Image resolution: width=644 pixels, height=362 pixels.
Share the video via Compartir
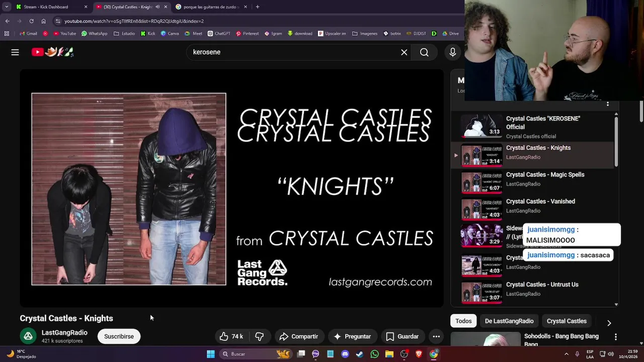point(299,336)
